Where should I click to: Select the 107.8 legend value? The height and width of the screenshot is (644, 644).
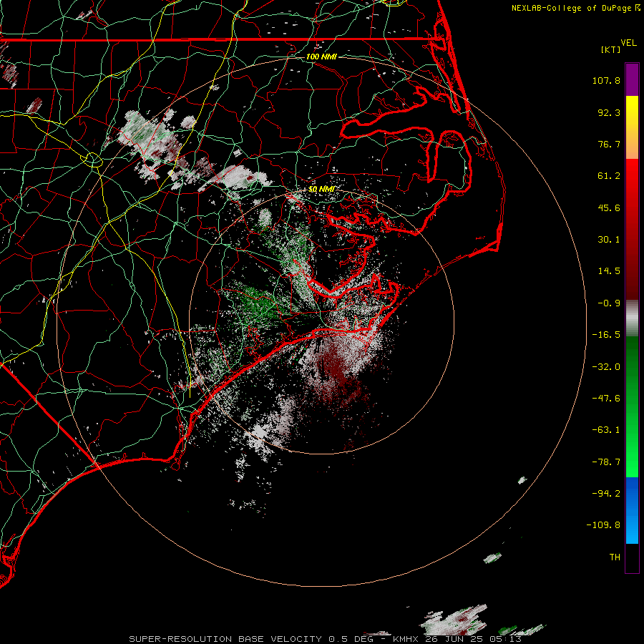(606, 80)
